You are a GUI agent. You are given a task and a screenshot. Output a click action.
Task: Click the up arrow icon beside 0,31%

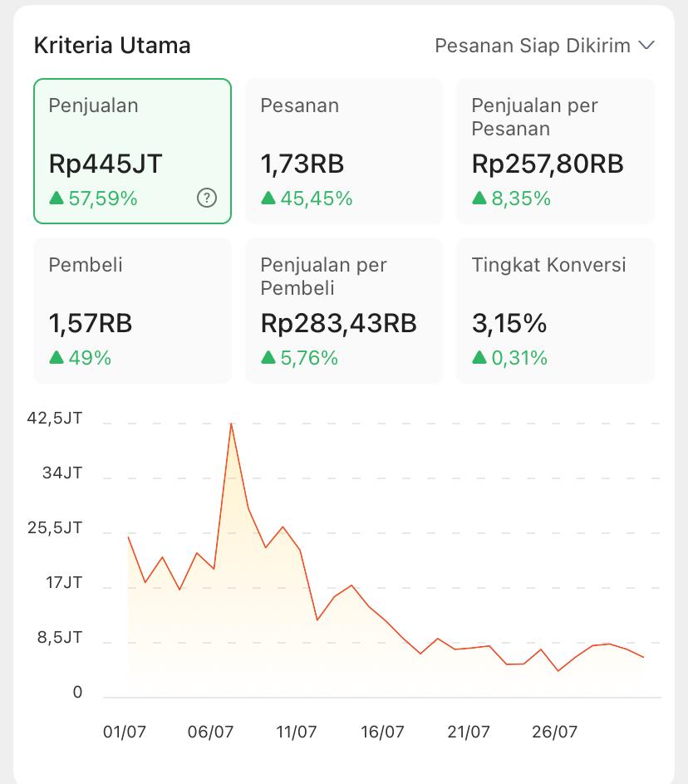point(479,357)
